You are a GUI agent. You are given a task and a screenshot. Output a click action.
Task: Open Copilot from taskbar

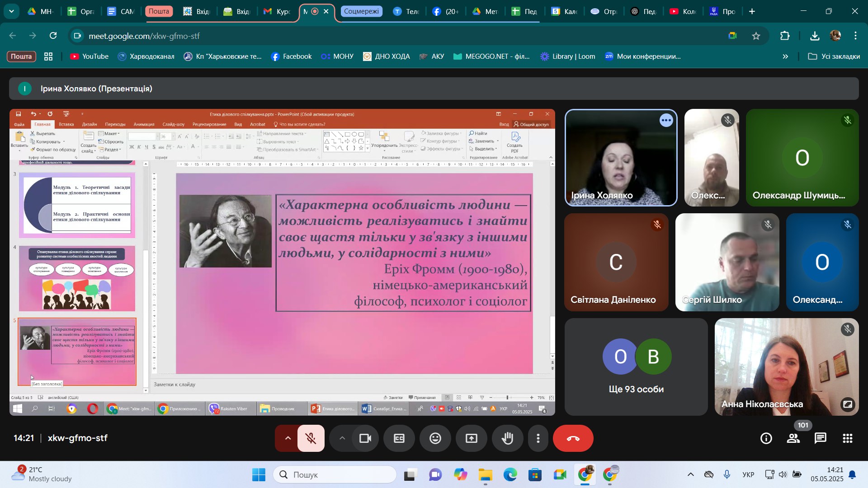461,475
